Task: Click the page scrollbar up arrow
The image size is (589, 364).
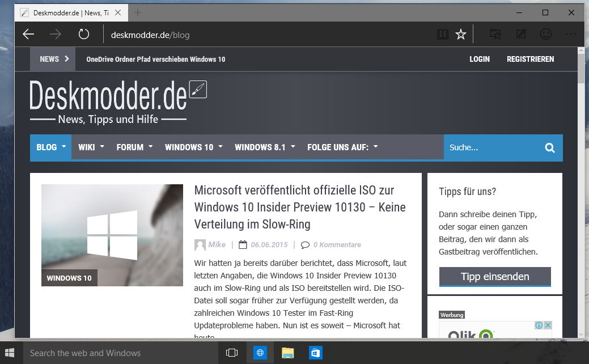Action: [581, 50]
